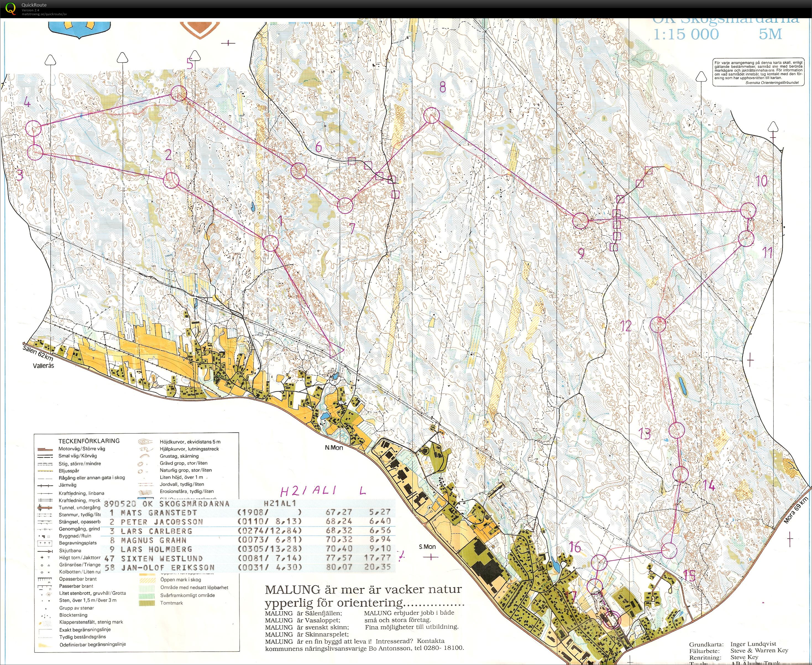Click control circle 15 on the course
The image size is (812, 665).
pos(669,551)
